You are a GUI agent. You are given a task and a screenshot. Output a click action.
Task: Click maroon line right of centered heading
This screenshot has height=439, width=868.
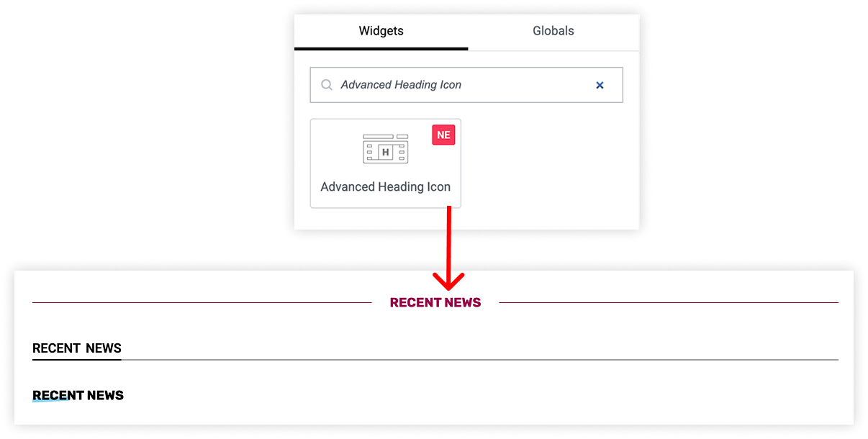point(669,303)
